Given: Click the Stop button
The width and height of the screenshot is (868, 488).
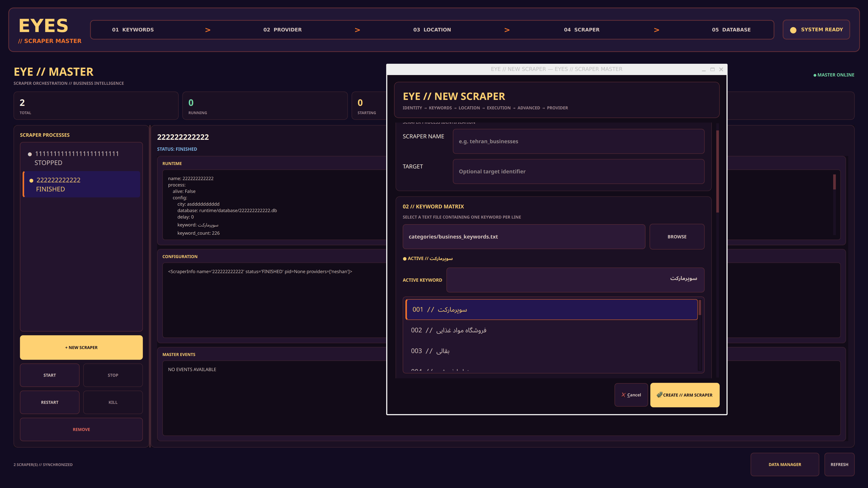Looking at the screenshot, I should pyautogui.click(x=113, y=375).
